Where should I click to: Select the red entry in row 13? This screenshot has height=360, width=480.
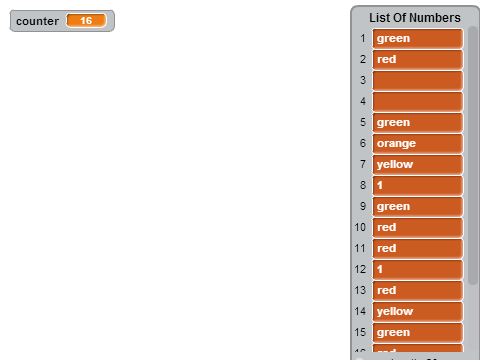418,291
